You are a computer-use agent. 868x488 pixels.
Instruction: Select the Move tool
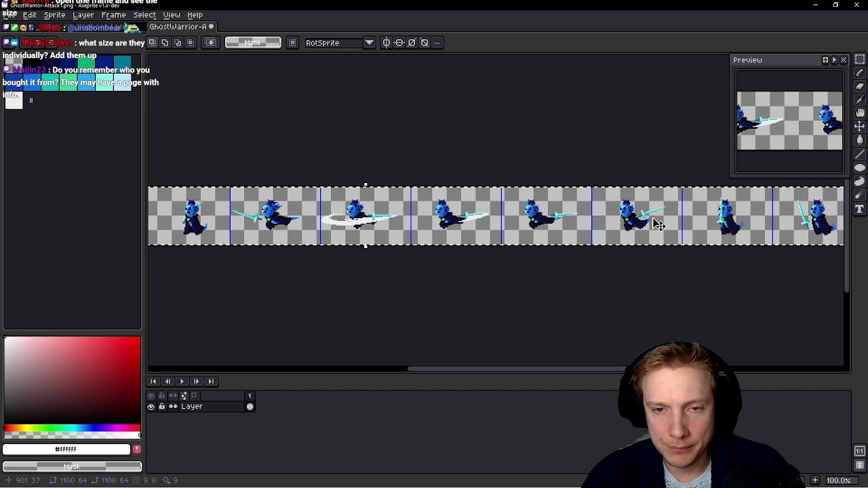click(x=860, y=127)
